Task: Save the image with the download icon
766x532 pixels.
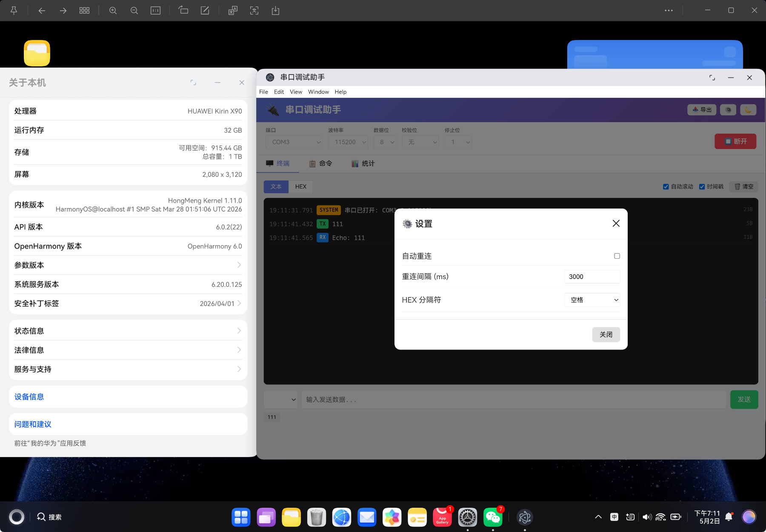Action: click(x=275, y=11)
